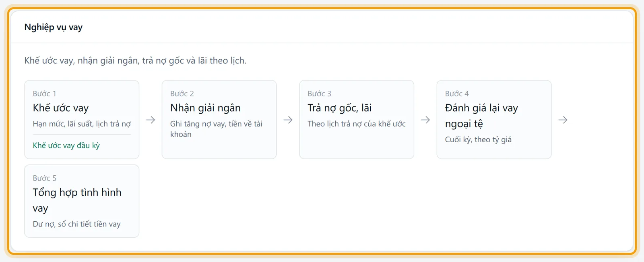Select the Nhận giải ngân step card
The width and height of the screenshot is (644, 262).
click(219, 119)
